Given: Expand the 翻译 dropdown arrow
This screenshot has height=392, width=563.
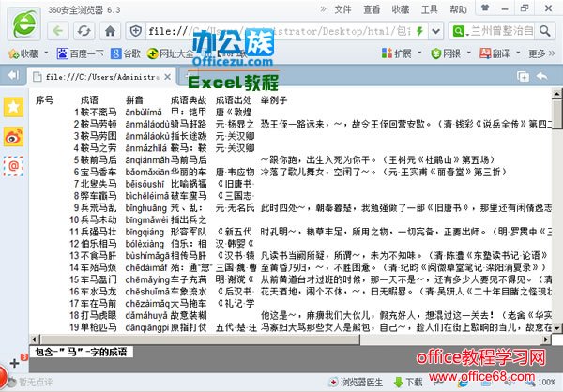Looking at the screenshot, I should point(518,53).
